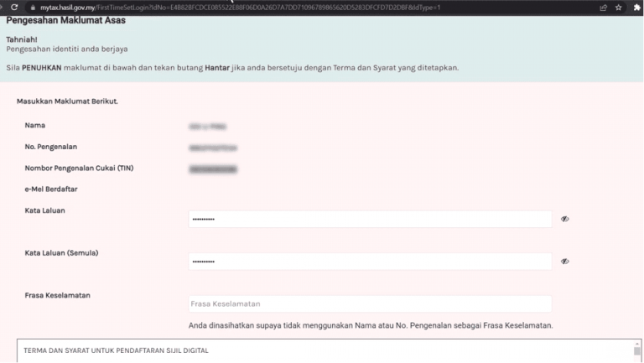Click the Masukkan Maklumat Berikut text
Viewport: 644px width, 363px height.
(x=67, y=101)
